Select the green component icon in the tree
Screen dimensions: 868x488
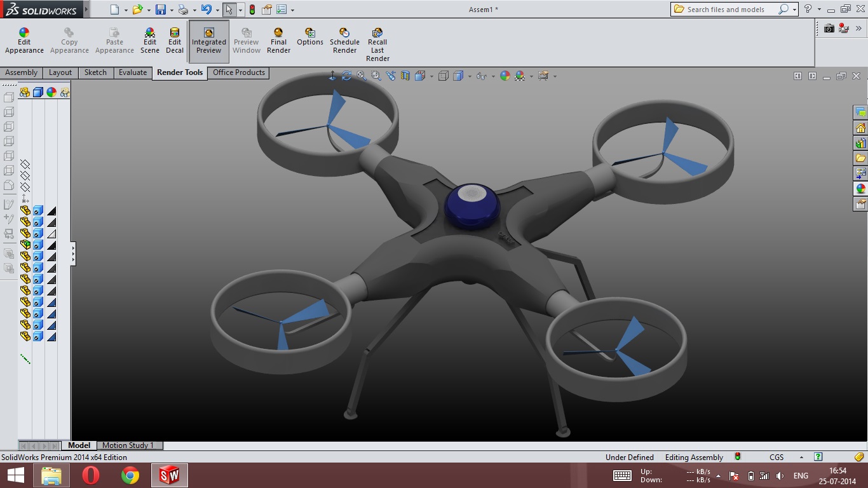25,245
